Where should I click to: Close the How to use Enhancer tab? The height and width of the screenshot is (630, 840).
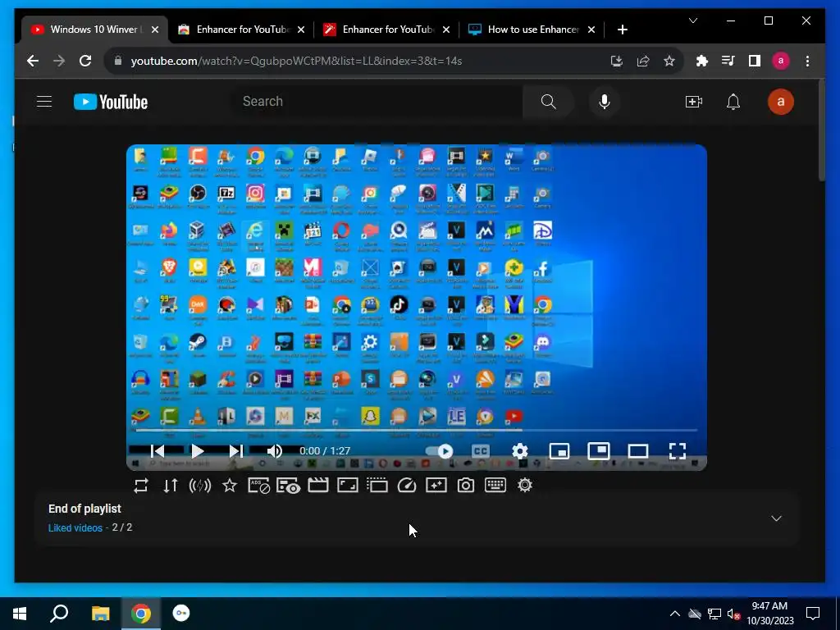click(591, 30)
